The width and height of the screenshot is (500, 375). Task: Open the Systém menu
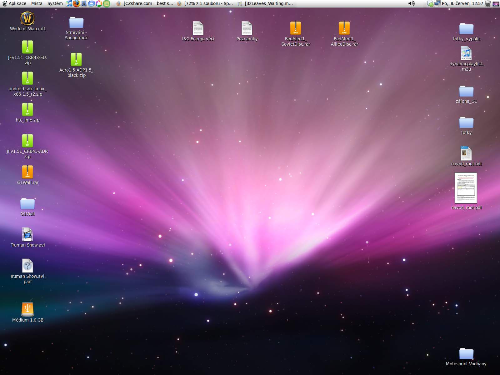point(55,3)
